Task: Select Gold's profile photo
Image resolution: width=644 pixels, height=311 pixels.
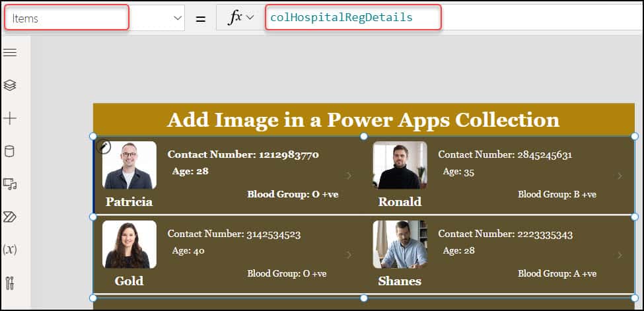Action: tap(129, 244)
